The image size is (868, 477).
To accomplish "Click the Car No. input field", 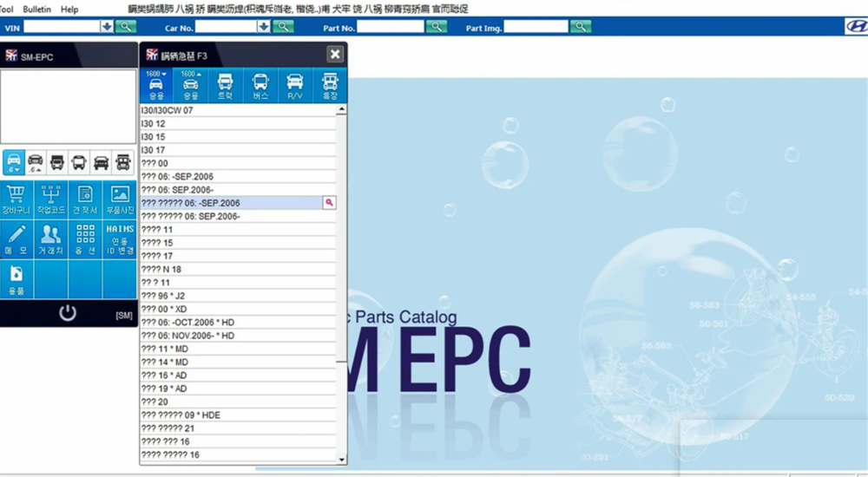I will [227, 27].
